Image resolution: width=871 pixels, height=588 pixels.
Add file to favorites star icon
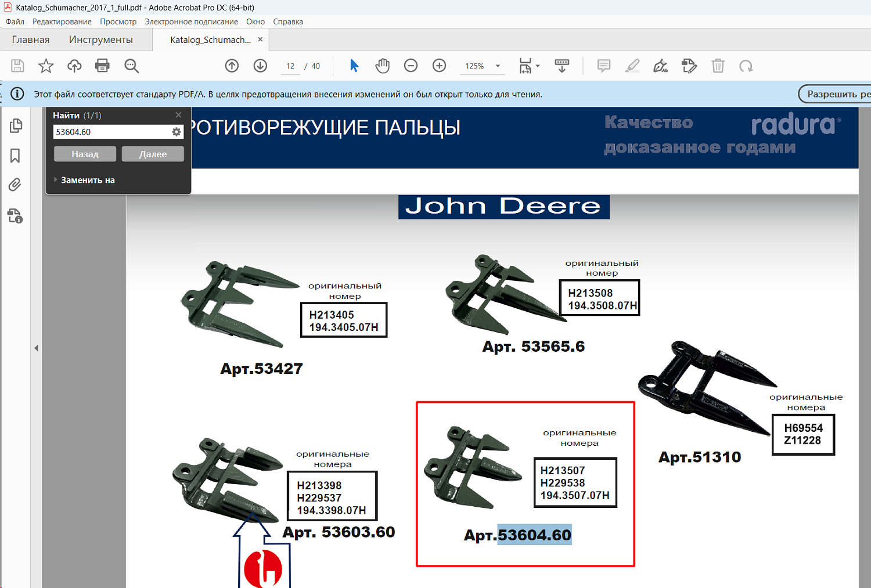(46, 66)
